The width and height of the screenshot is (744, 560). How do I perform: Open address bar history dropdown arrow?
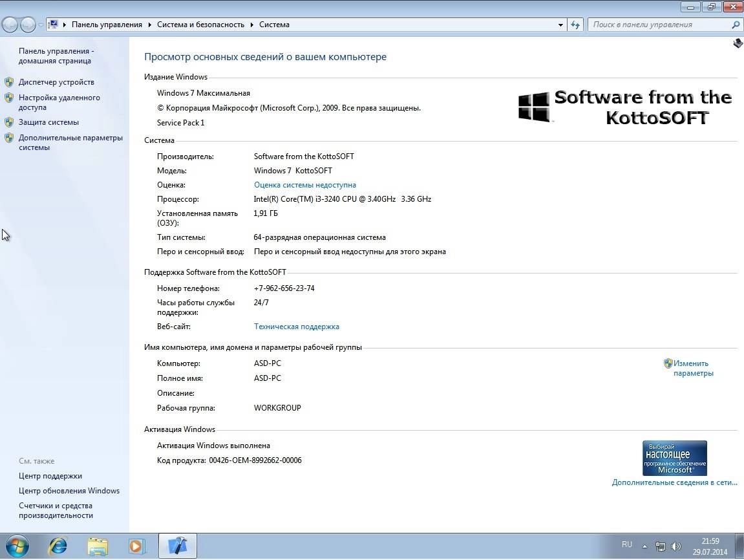[560, 25]
